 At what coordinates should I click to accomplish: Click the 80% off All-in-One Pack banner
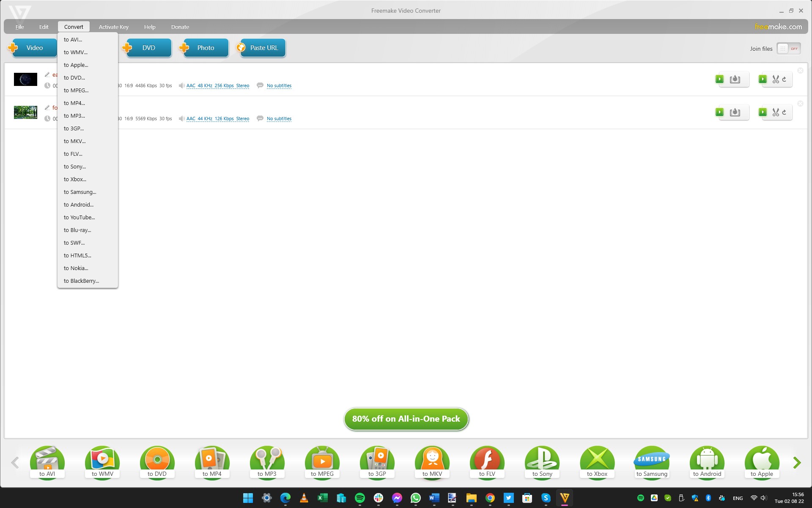click(x=406, y=419)
